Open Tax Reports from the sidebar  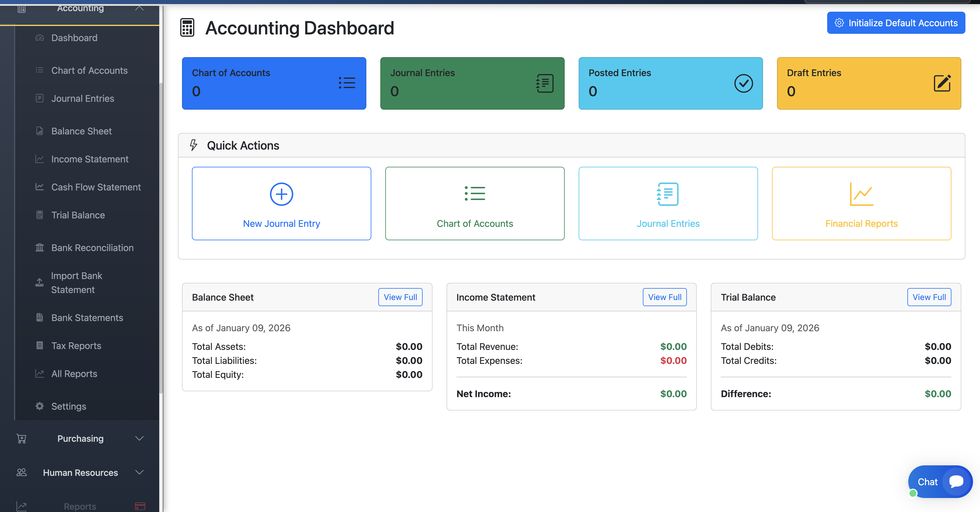click(76, 346)
